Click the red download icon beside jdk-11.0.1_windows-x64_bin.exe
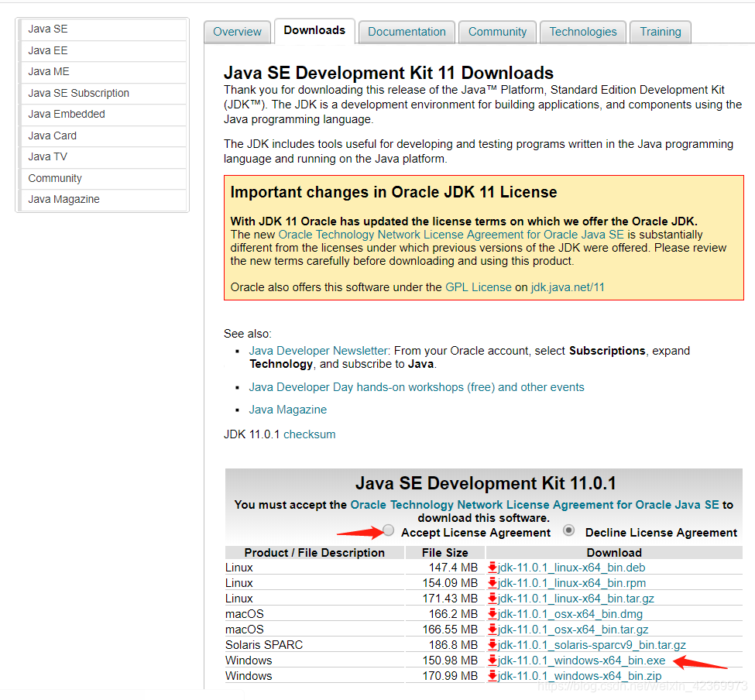This screenshot has height=700, width=755. point(492,660)
